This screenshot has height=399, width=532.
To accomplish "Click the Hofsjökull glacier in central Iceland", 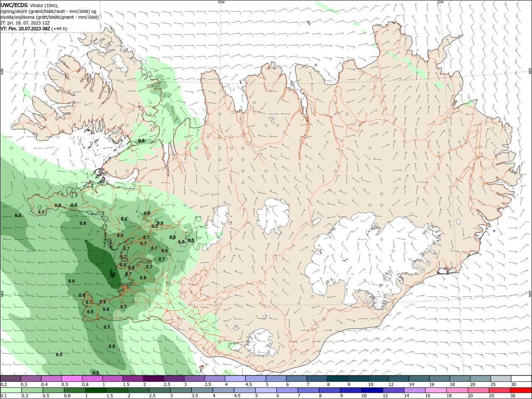I will [273, 216].
